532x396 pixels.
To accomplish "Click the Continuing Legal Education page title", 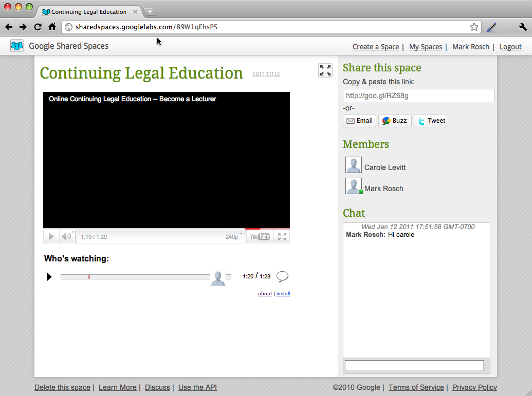I will click(x=141, y=73).
